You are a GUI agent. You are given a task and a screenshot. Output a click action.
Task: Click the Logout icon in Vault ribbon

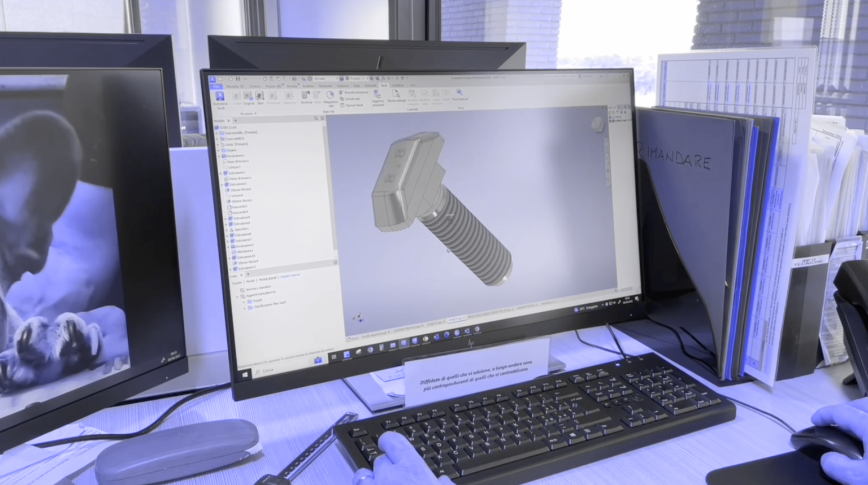(248, 96)
